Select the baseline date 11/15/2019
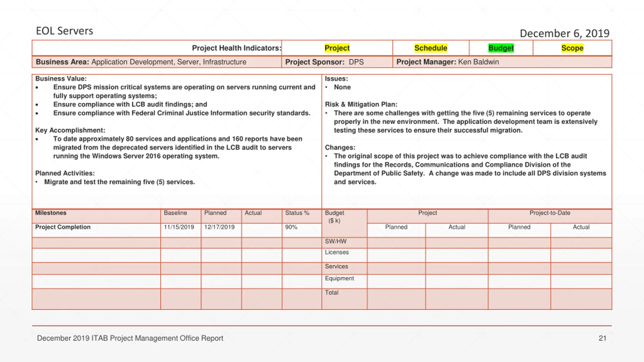Viewport: 644px width, 362px height. point(179,227)
